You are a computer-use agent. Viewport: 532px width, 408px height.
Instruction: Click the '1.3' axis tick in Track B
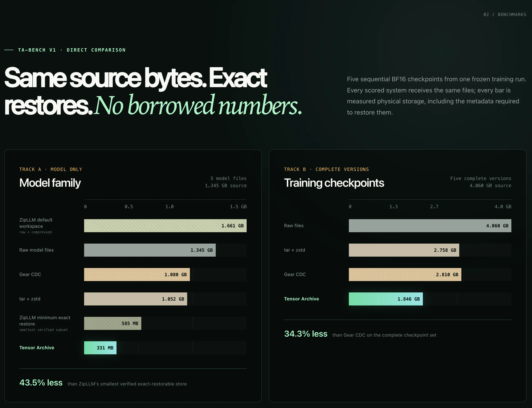pyautogui.click(x=393, y=207)
